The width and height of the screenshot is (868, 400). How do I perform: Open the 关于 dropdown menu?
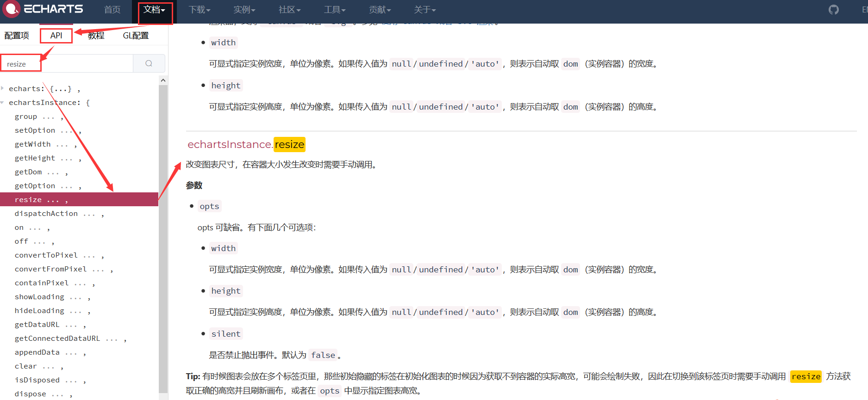click(x=425, y=10)
